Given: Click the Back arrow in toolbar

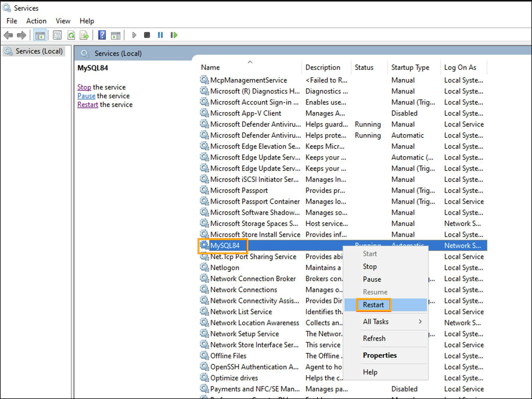Looking at the screenshot, I should click(x=8, y=35).
